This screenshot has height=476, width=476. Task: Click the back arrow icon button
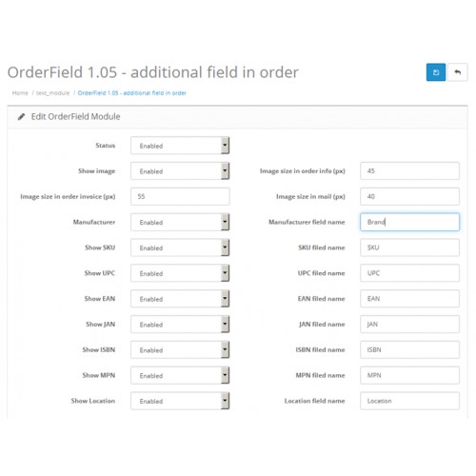(457, 72)
